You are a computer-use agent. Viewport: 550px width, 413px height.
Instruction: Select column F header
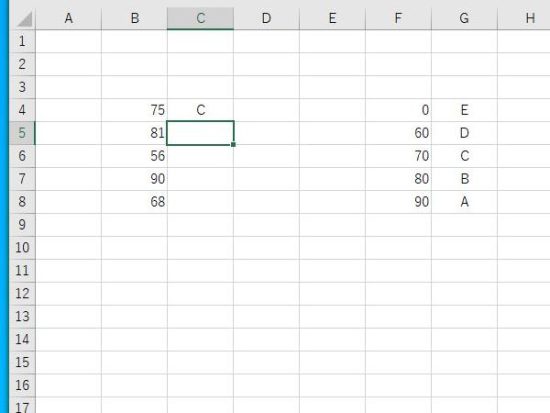tap(398, 18)
